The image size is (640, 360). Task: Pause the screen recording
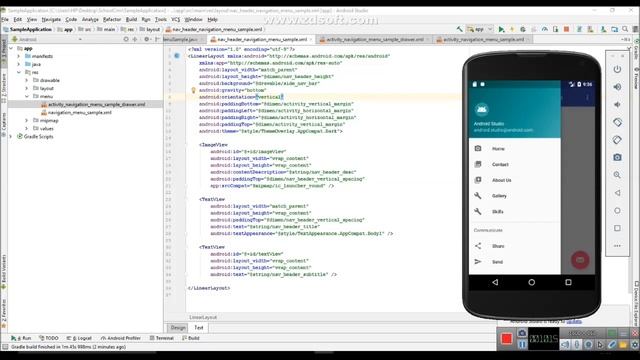click(522, 344)
